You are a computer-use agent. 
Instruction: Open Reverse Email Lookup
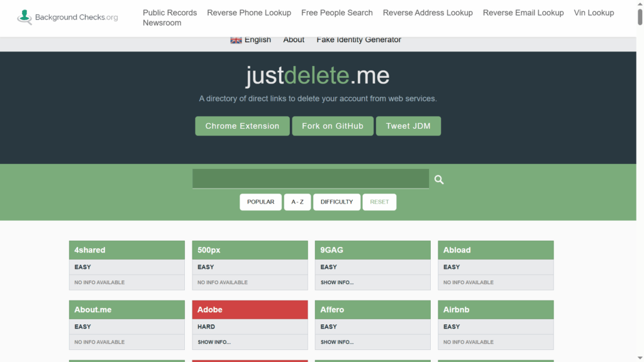[523, 13]
